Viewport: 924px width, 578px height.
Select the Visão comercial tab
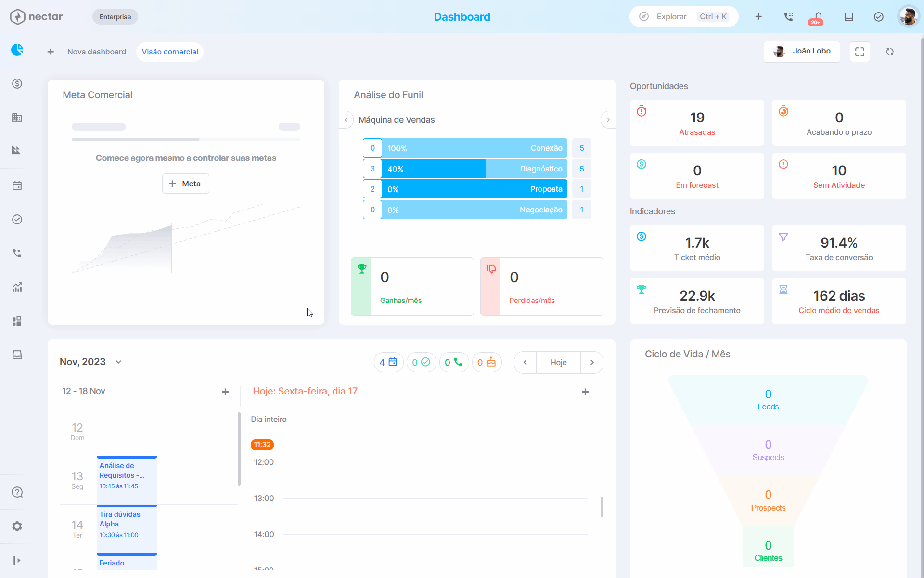[x=170, y=52]
